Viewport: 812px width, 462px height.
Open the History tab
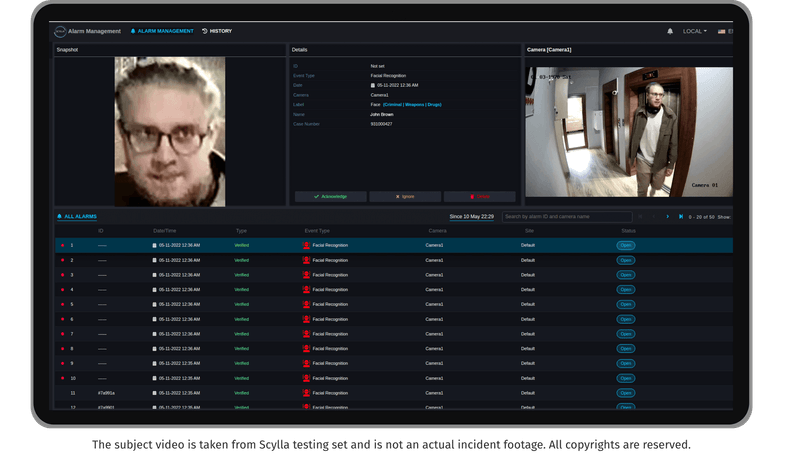coord(217,31)
